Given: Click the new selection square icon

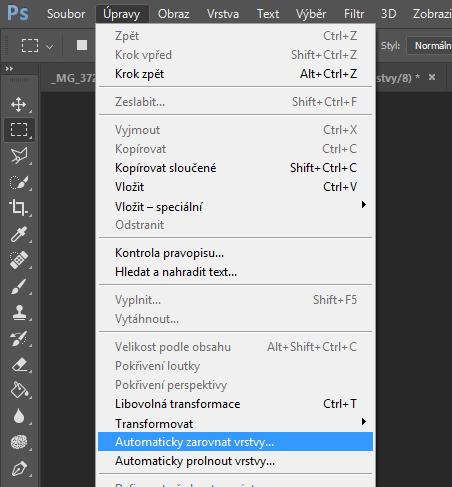Looking at the screenshot, I should coord(82,45).
